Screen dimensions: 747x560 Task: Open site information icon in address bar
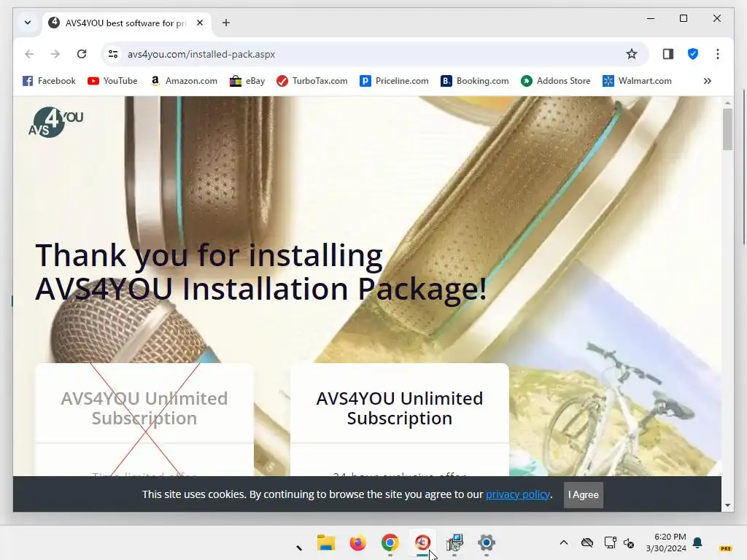pos(113,54)
